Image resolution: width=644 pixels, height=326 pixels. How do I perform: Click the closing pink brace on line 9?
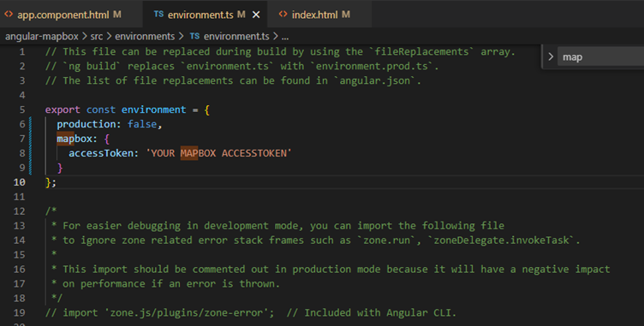click(x=60, y=168)
